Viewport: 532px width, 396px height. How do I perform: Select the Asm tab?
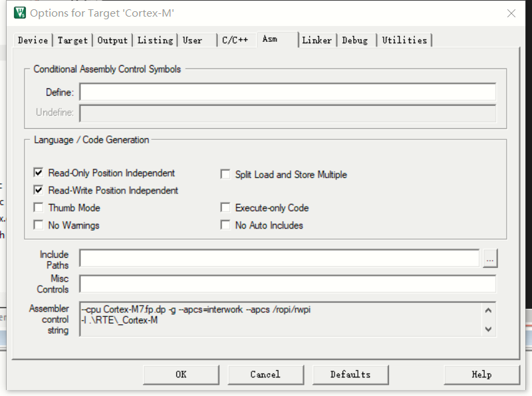pyautogui.click(x=277, y=39)
